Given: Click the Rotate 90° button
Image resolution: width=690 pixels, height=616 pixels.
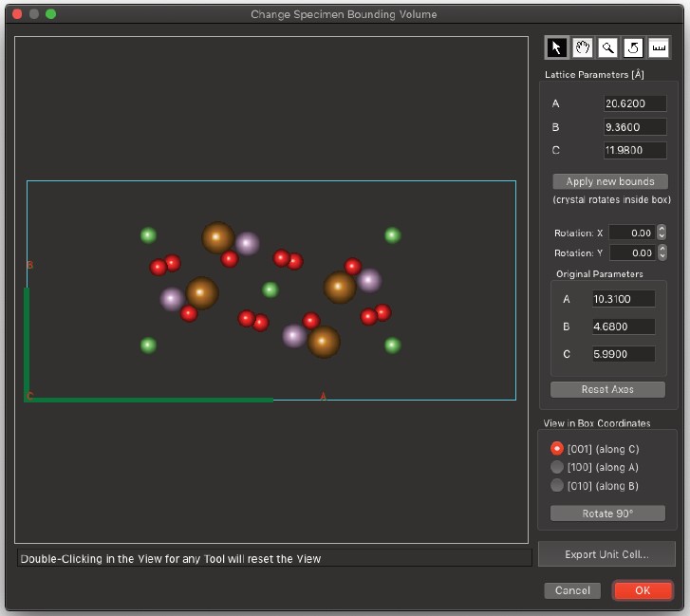Looking at the screenshot, I should pyautogui.click(x=607, y=513).
